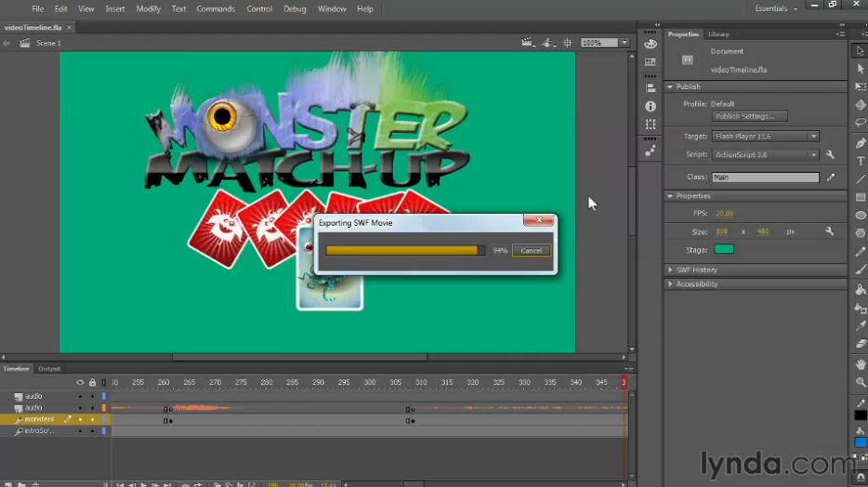Select the Line tool

861,179
